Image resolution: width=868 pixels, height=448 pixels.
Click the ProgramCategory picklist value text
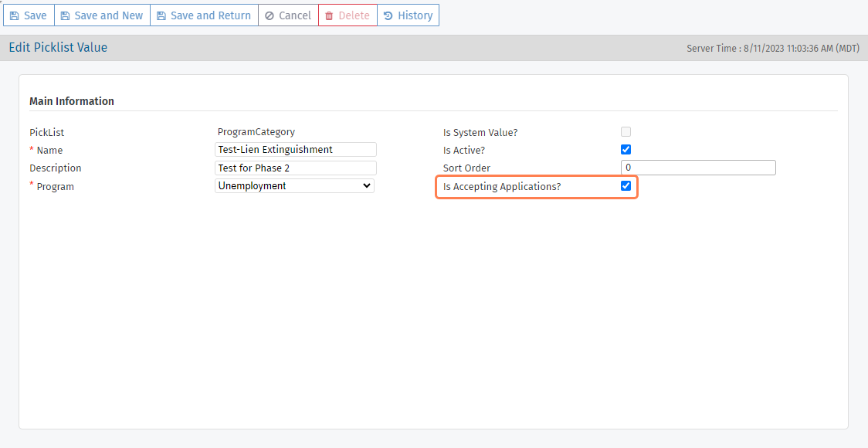click(x=256, y=132)
